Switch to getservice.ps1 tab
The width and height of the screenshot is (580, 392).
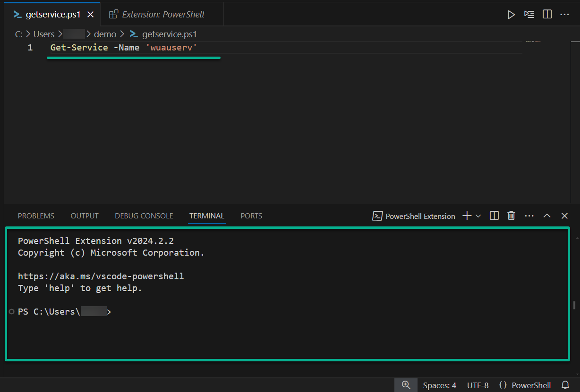coord(53,15)
